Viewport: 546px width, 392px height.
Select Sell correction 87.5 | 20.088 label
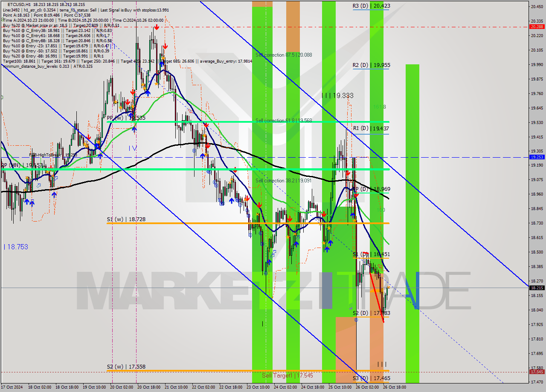pos(284,55)
